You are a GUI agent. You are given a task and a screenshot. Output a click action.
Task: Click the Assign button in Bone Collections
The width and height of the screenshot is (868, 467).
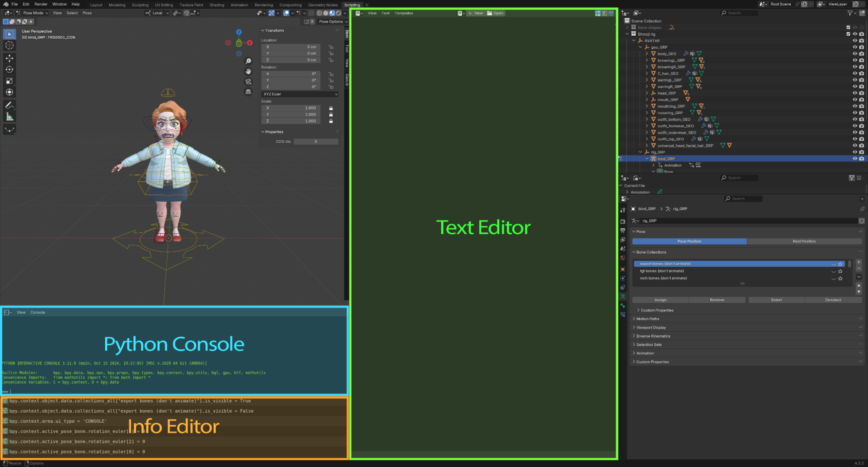[x=660, y=300]
